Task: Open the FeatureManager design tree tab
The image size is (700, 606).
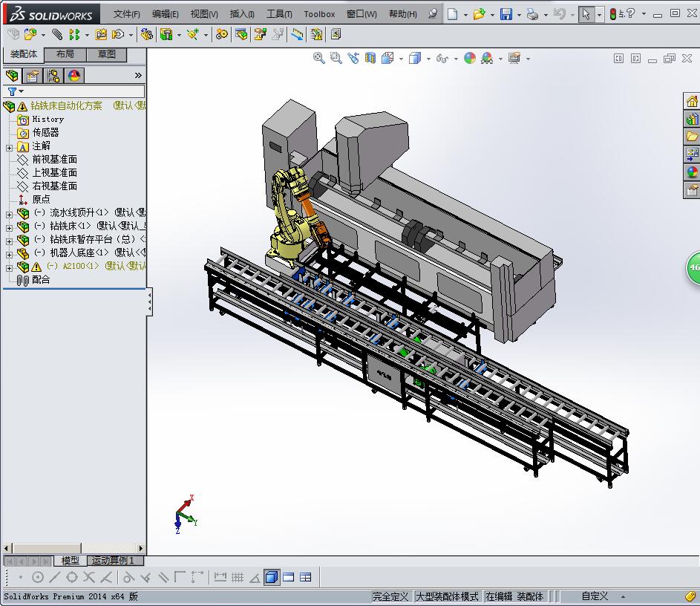Action: point(12,76)
